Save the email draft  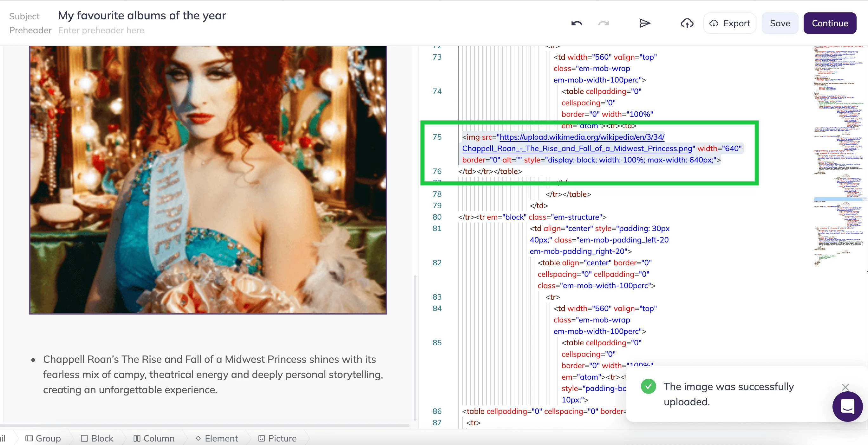coord(780,23)
